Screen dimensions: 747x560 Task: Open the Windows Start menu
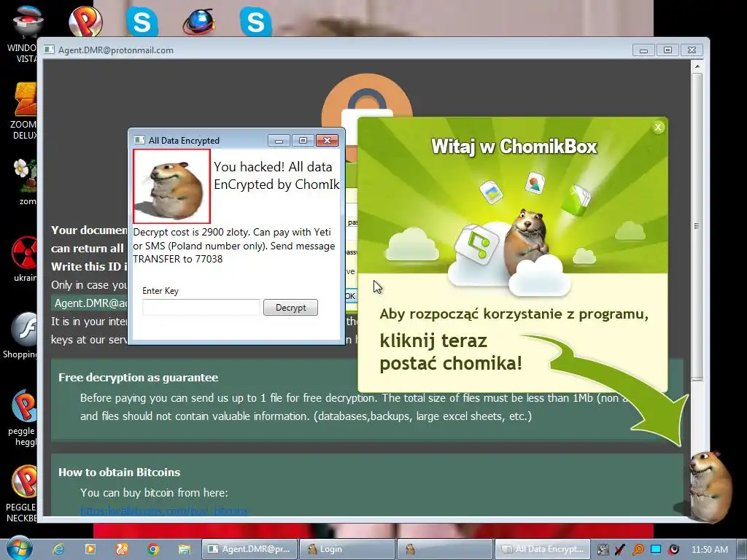pyautogui.click(x=20, y=548)
